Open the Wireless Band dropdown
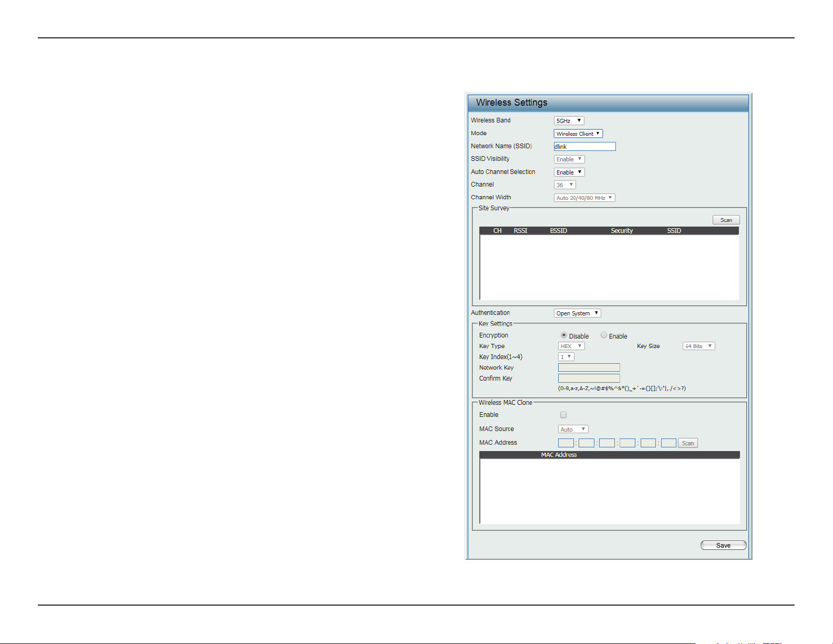The width and height of the screenshot is (833, 644). (x=569, y=121)
